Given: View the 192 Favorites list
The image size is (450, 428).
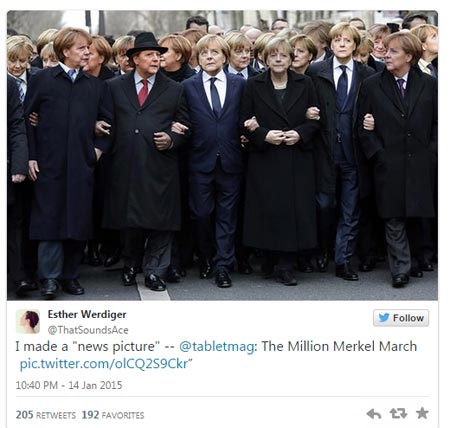Looking at the screenshot, I should 113,415.
